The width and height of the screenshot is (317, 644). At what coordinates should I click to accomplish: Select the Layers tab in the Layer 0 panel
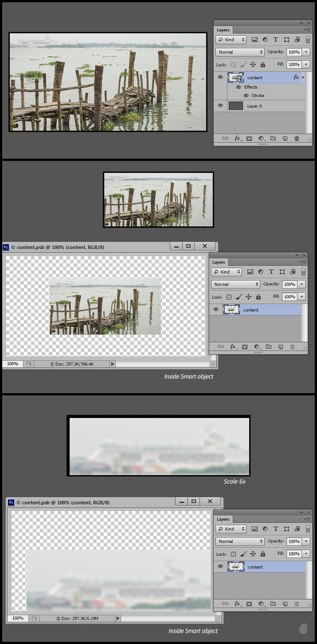tap(223, 30)
